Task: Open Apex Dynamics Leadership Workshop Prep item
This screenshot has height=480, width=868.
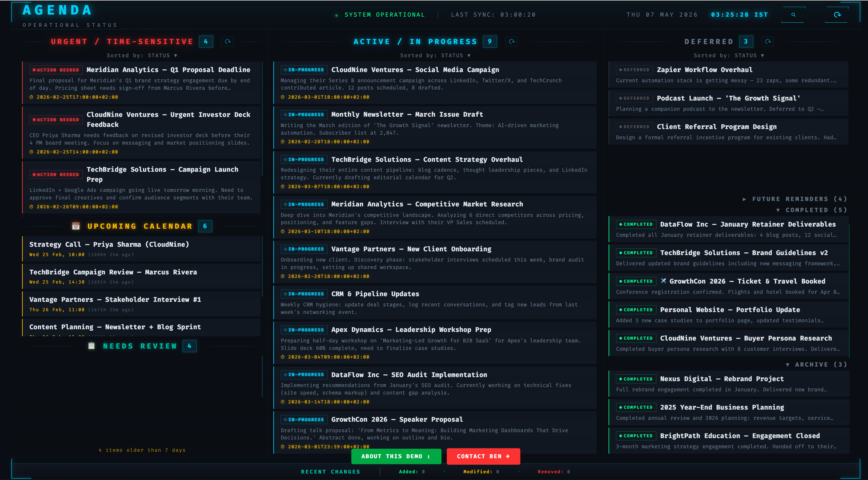Action: coord(435,343)
